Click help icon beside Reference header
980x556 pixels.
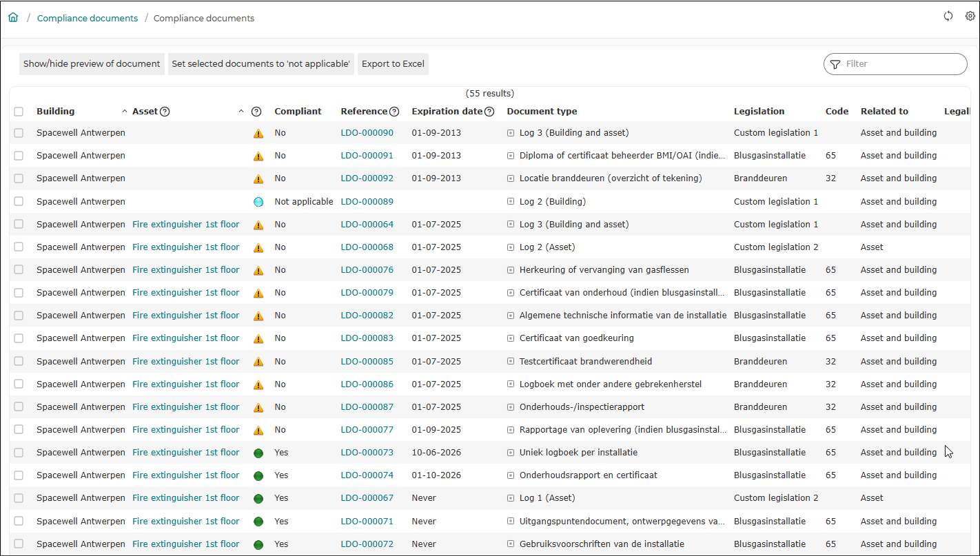(394, 112)
